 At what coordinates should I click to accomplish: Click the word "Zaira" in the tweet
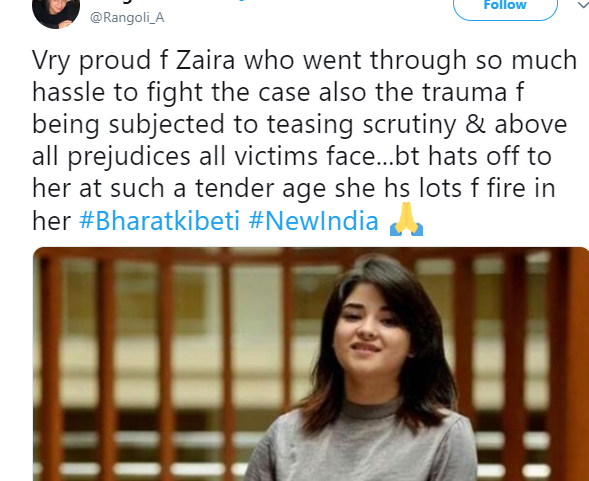(205, 61)
